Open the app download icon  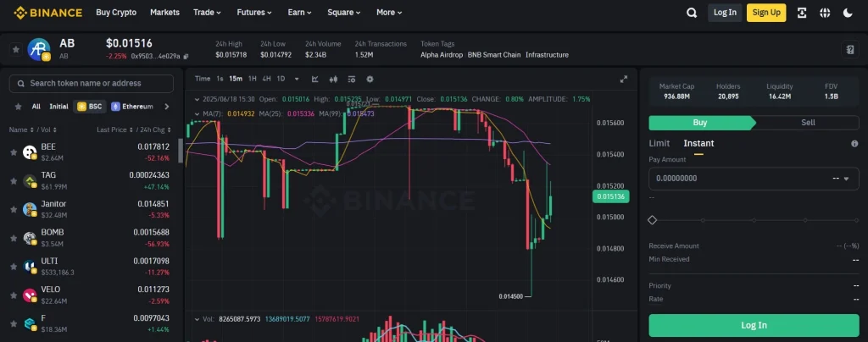802,13
